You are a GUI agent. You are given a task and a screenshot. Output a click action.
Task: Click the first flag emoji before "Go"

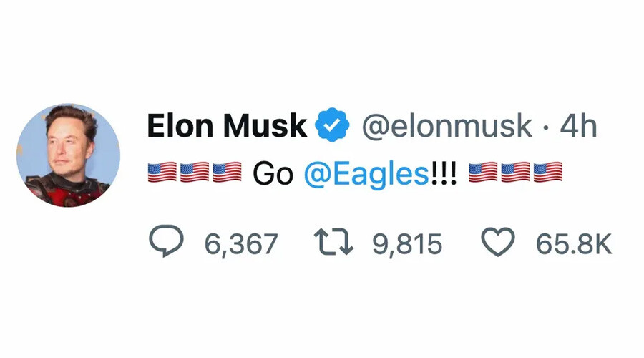tap(162, 173)
